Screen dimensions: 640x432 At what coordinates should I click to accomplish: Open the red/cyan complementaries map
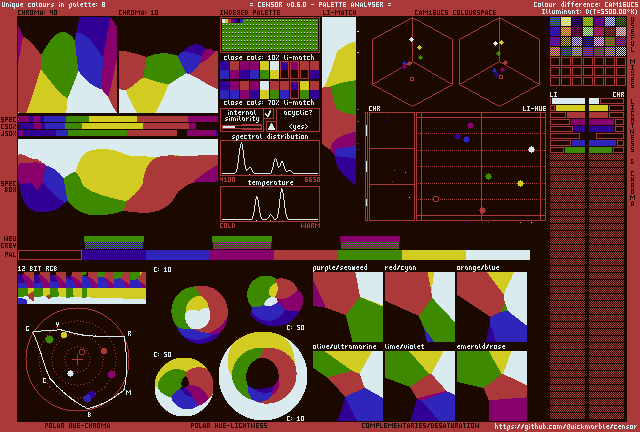tap(420, 307)
